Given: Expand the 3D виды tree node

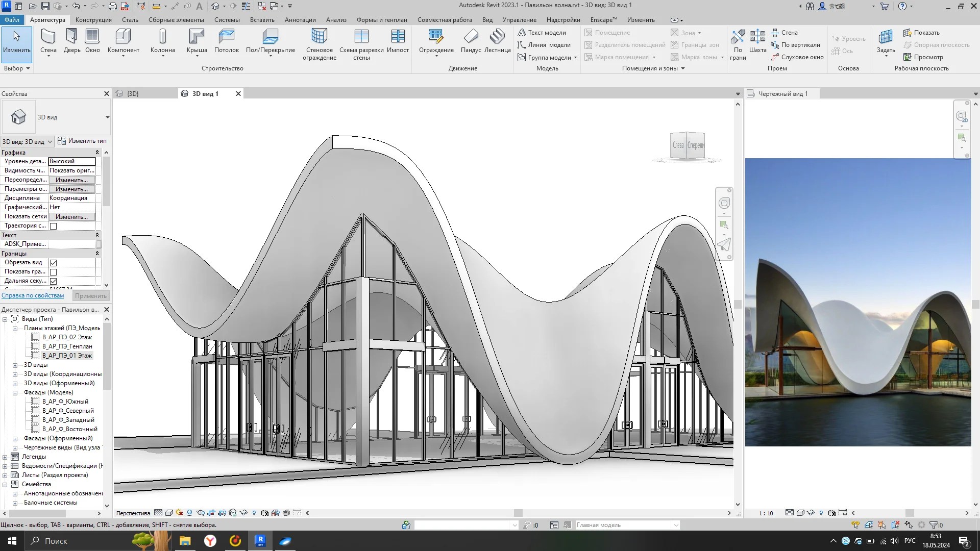Looking at the screenshot, I should (x=15, y=365).
